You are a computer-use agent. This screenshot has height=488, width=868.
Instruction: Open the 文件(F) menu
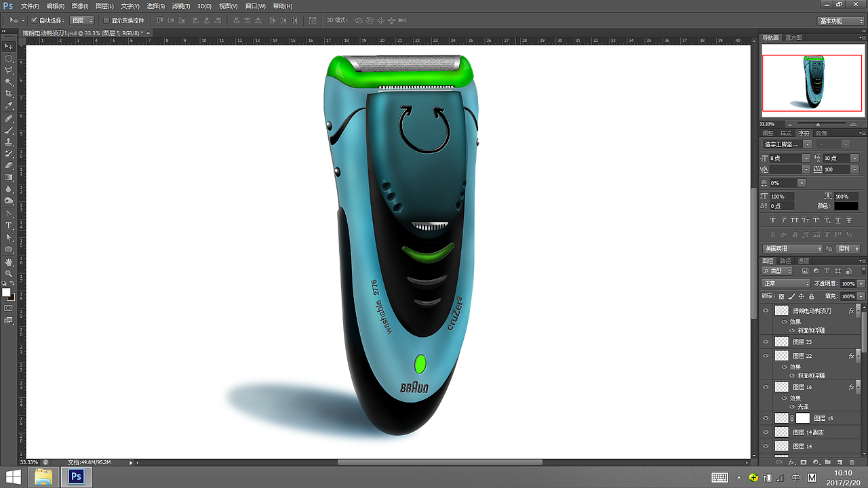click(30, 6)
